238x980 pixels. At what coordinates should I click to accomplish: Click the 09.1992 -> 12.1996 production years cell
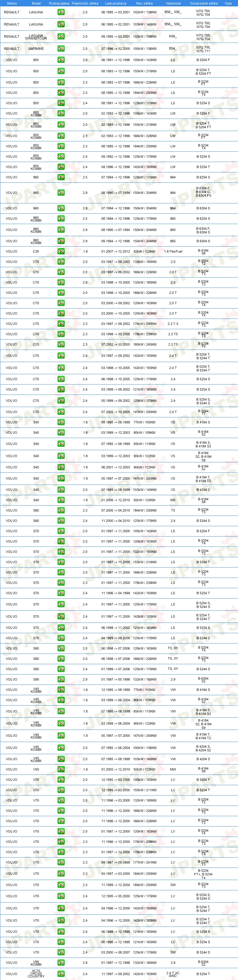[115, 157]
